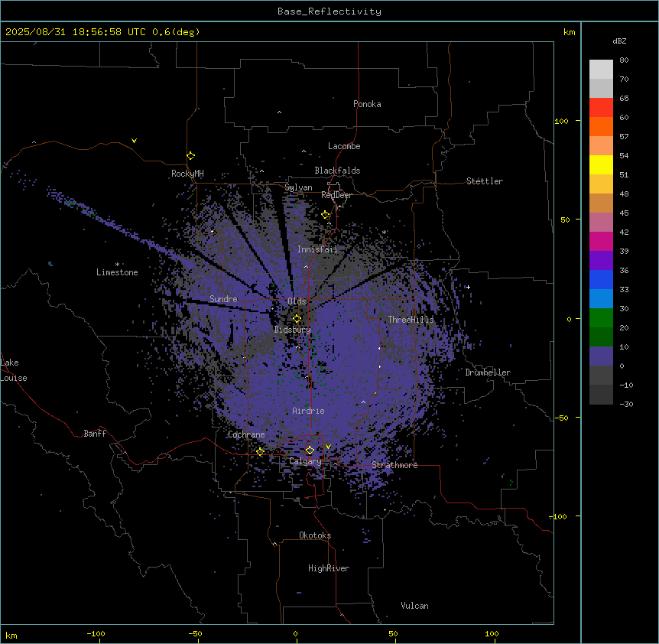Click the Strathmore label

[394, 465]
